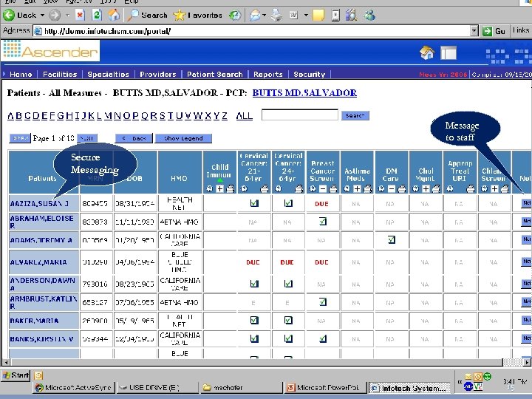
Task: Click the horizontal scrollbar left arrow
Action: click(5, 362)
